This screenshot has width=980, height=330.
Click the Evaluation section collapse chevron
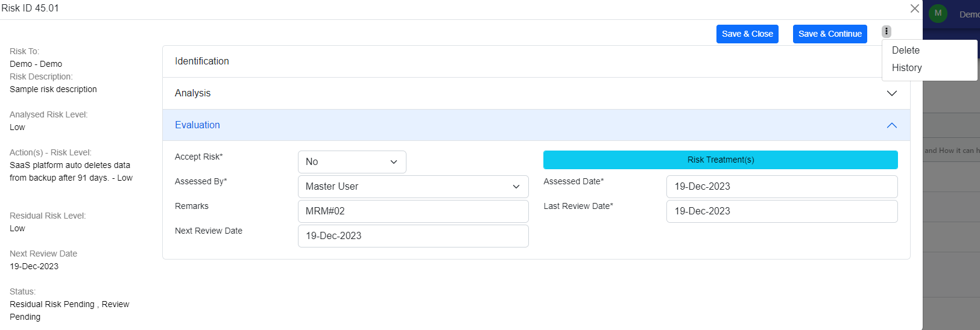[x=891, y=125]
